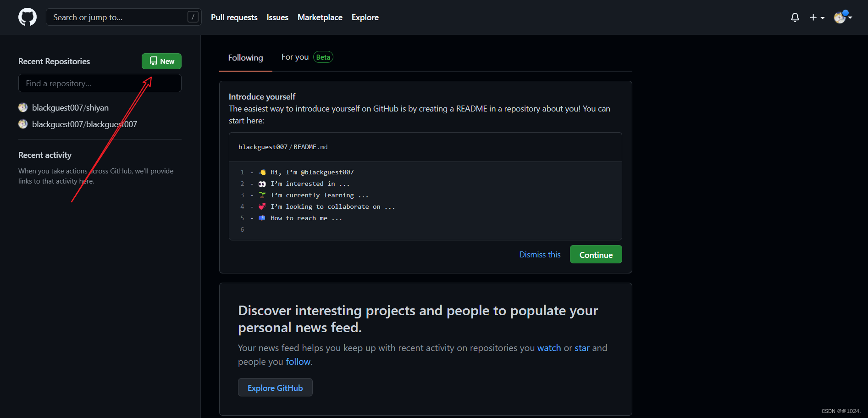The height and width of the screenshot is (418, 868).
Task: Click the Explore GitHub button
Action: pyautogui.click(x=275, y=388)
